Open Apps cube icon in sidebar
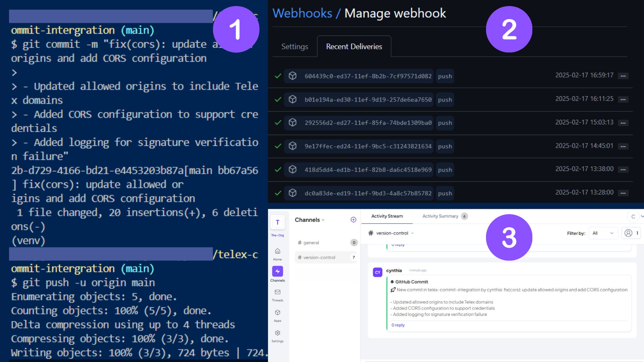Viewport: 644px width, 362px height. click(x=277, y=313)
